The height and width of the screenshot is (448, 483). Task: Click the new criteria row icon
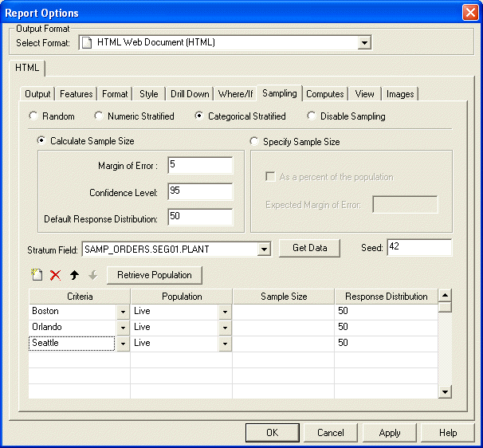pos(37,274)
